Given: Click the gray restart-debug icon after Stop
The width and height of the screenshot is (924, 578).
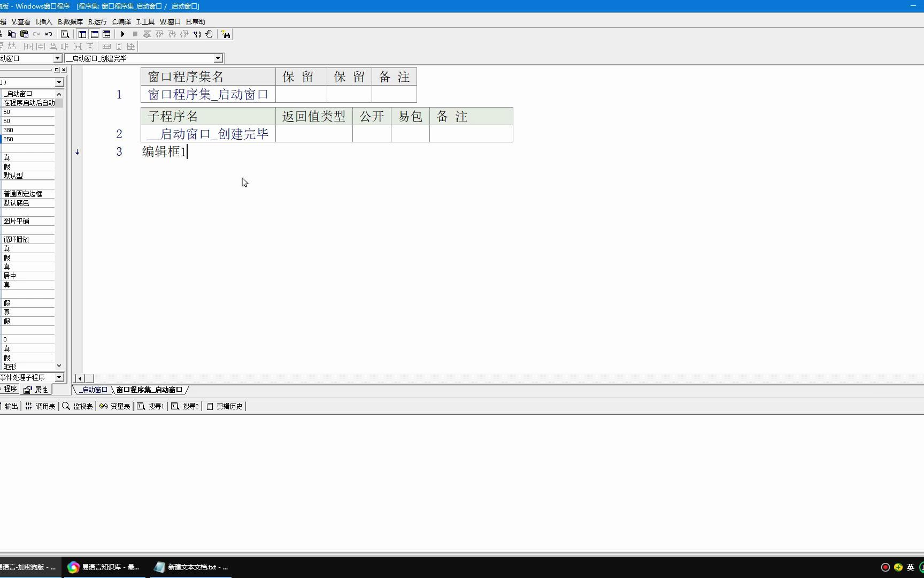Looking at the screenshot, I should coord(147,34).
